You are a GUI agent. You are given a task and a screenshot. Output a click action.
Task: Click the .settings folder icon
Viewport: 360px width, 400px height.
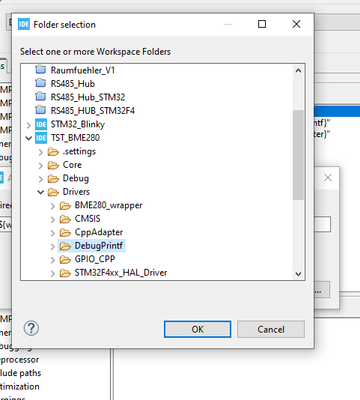pyautogui.click(x=53, y=152)
